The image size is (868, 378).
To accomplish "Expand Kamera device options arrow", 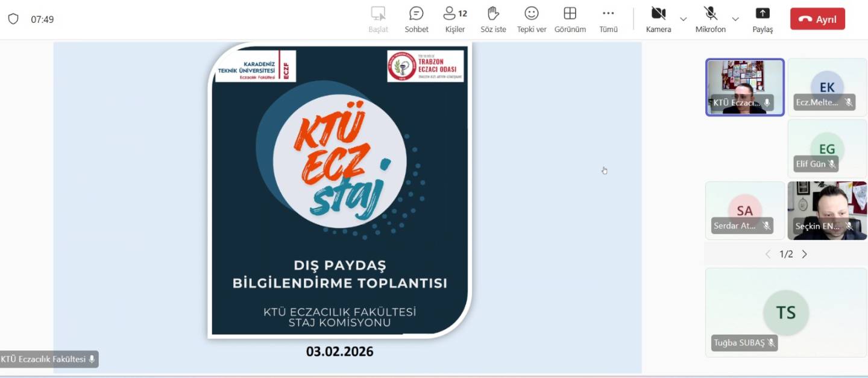I will [x=683, y=19].
